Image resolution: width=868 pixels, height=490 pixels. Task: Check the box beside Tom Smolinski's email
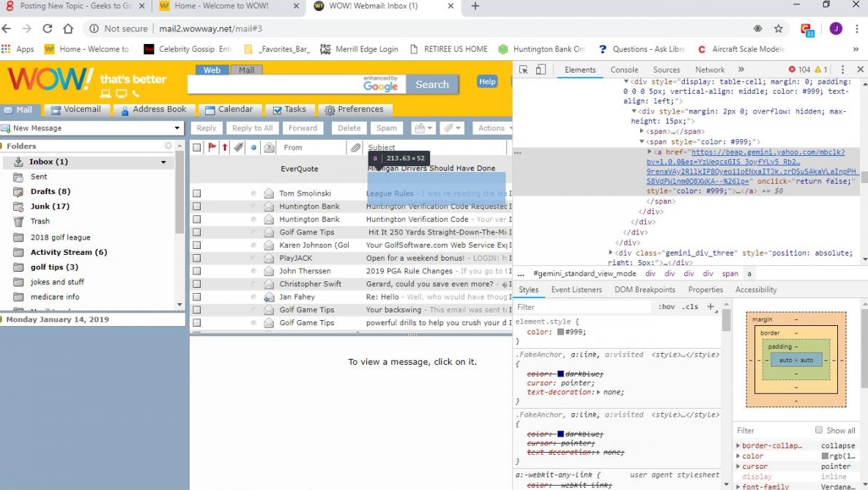[196, 194]
